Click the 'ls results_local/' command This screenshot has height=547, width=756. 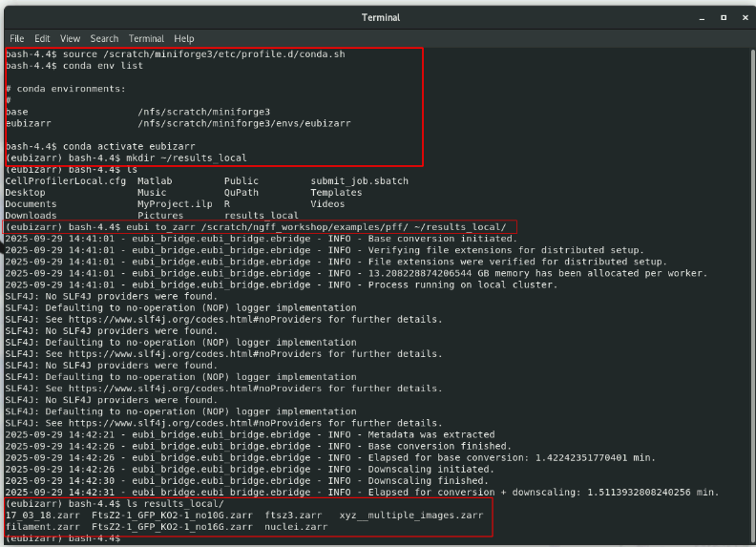175,504
